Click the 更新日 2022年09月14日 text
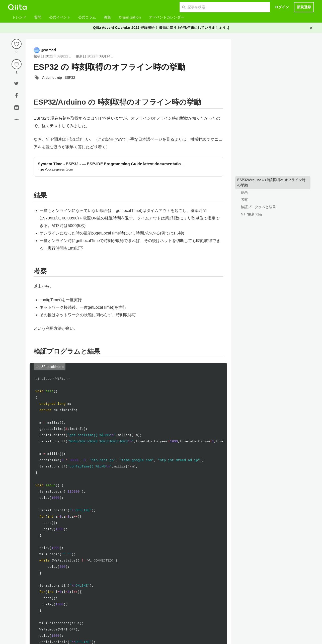Image resolution: width=322 pixels, height=644 pixels. tap(95, 56)
